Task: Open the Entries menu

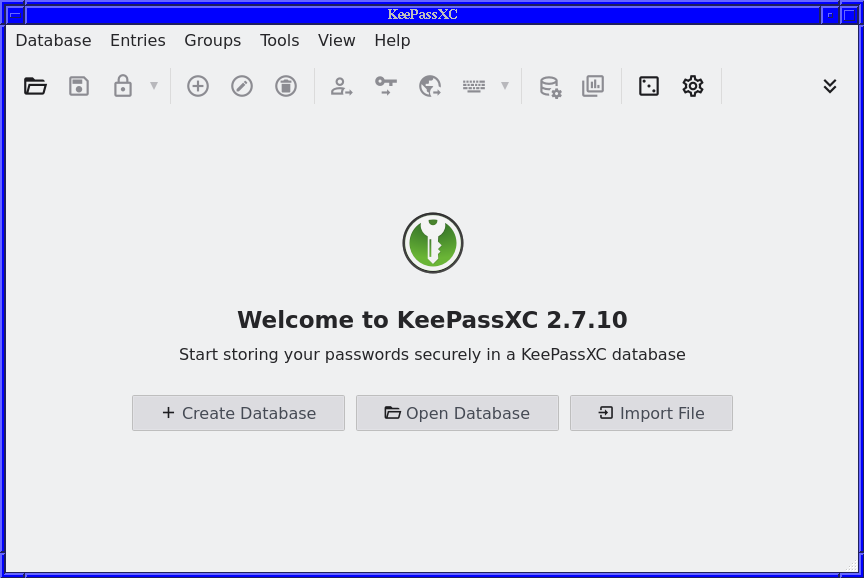Action: pos(138,40)
